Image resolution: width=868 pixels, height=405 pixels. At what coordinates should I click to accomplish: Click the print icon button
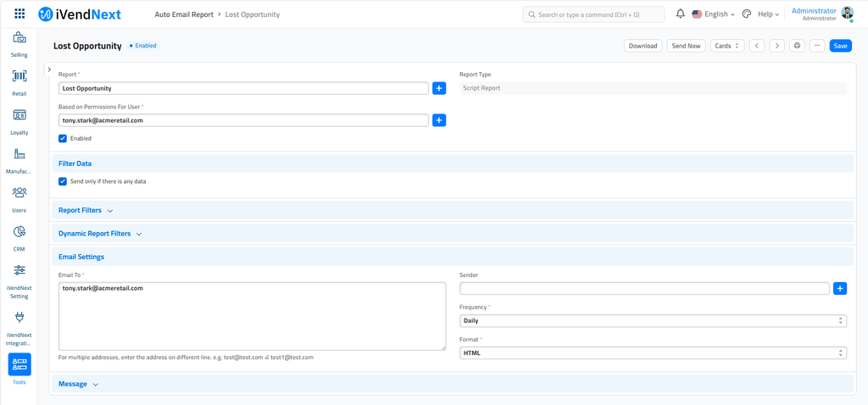tap(797, 46)
